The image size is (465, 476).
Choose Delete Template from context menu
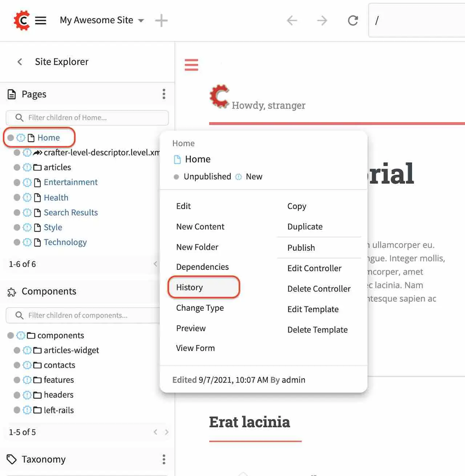pyautogui.click(x=318, y=330)
